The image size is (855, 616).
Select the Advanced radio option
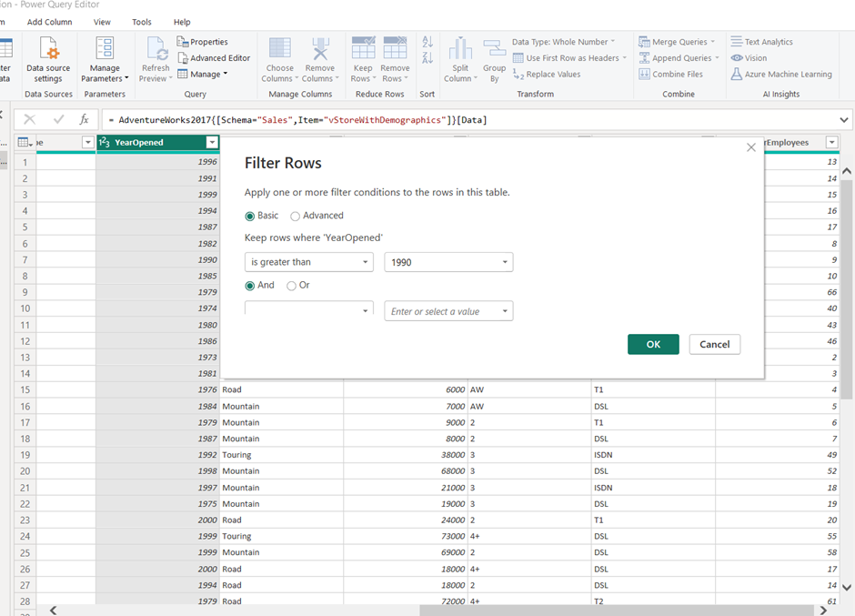(x=296, y=216)
